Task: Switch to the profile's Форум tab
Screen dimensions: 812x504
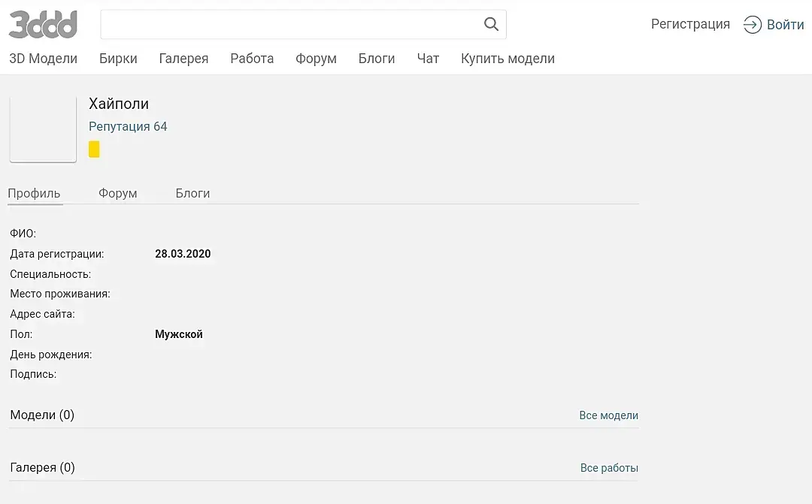Action: click(118, 193)
